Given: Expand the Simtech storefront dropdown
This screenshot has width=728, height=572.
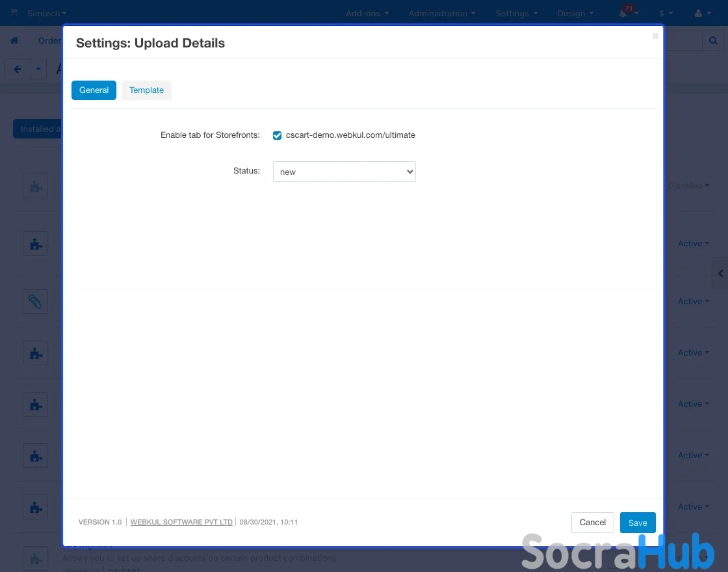Looking at the screenshot, I should 47,13.
